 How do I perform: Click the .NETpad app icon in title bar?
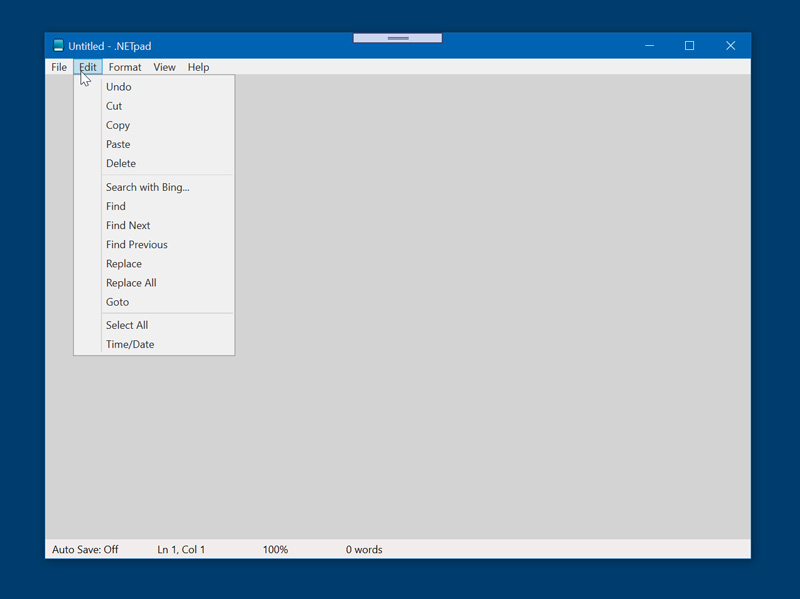(x=58, y=46)
